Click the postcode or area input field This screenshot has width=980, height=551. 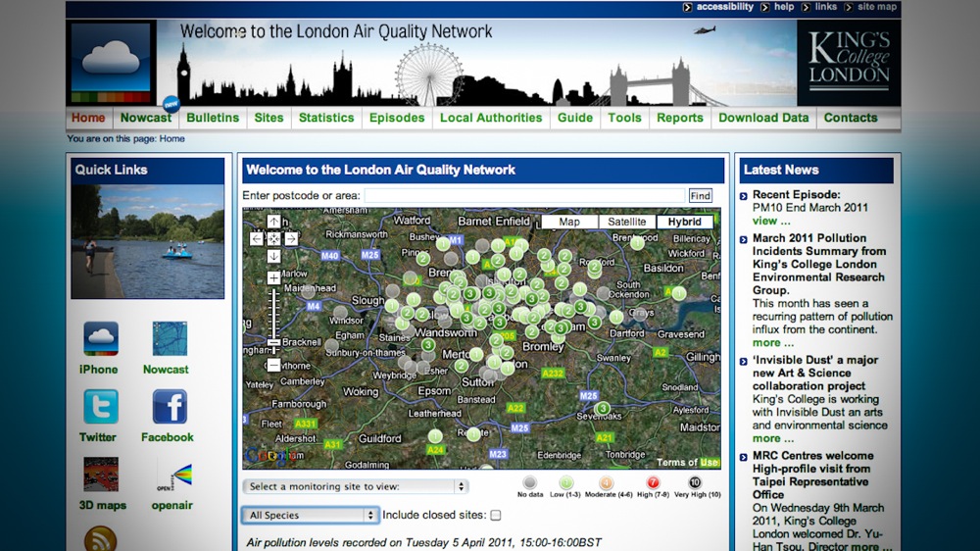tap(524, 196)
